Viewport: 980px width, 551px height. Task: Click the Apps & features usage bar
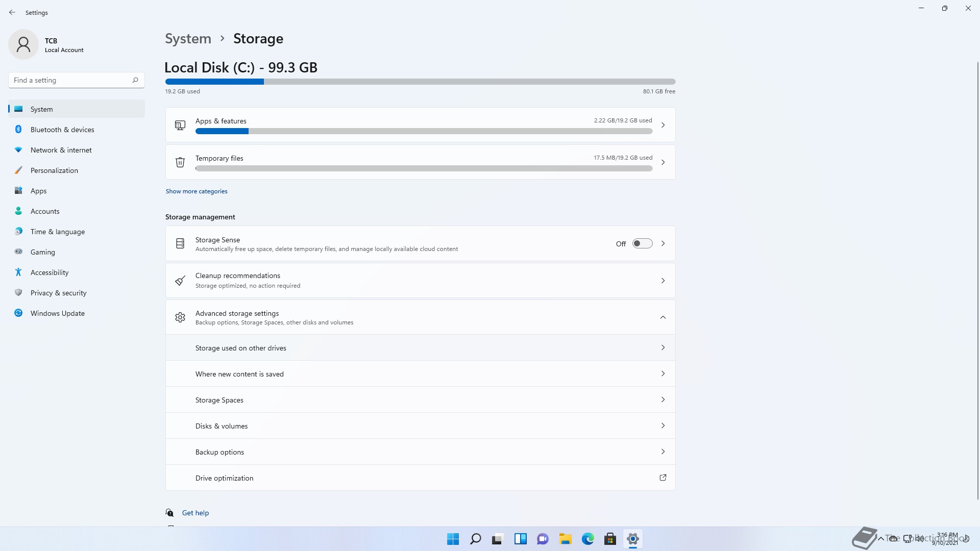click(x=424, y=131)
